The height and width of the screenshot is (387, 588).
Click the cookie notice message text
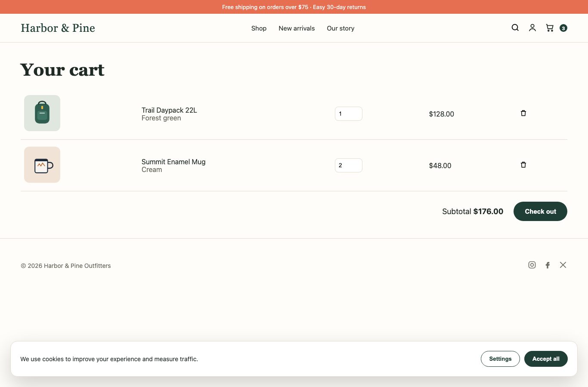coord(109,359)
